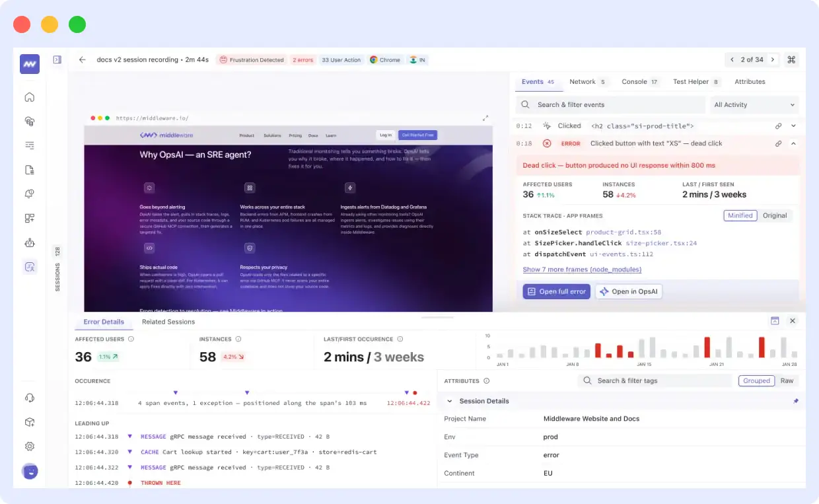Open the infrastructure icon below Home
The height and width of the screenshot is (504, 819).
(30, 121)
